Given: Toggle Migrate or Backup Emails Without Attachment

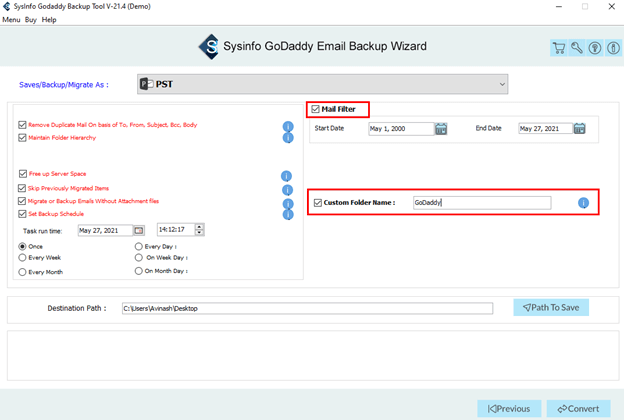Looking at the screenshot, I should (x=22, y=201).
